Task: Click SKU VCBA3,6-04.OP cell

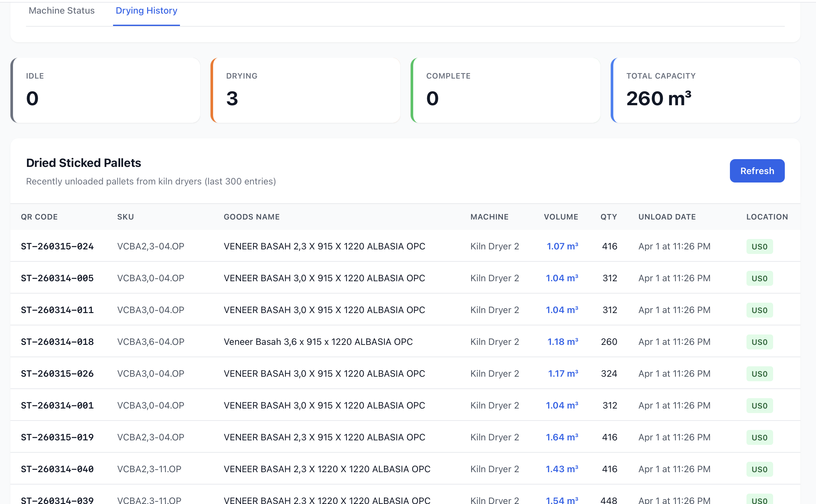Action: (x=151, y=342)
